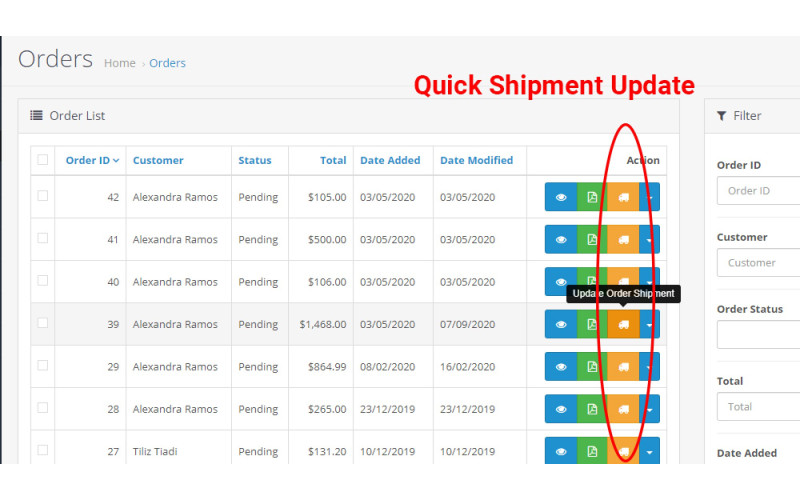Click the shipment truck icon for order 39
Viewport: 800px width, 500px height.
(x=623, y=325)
